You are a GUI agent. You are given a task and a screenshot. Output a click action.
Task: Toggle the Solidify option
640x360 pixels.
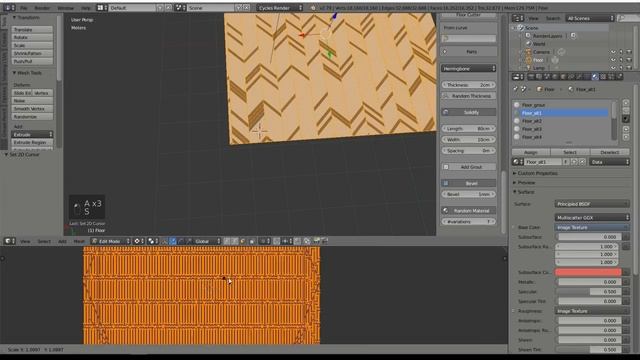[469, 112]
